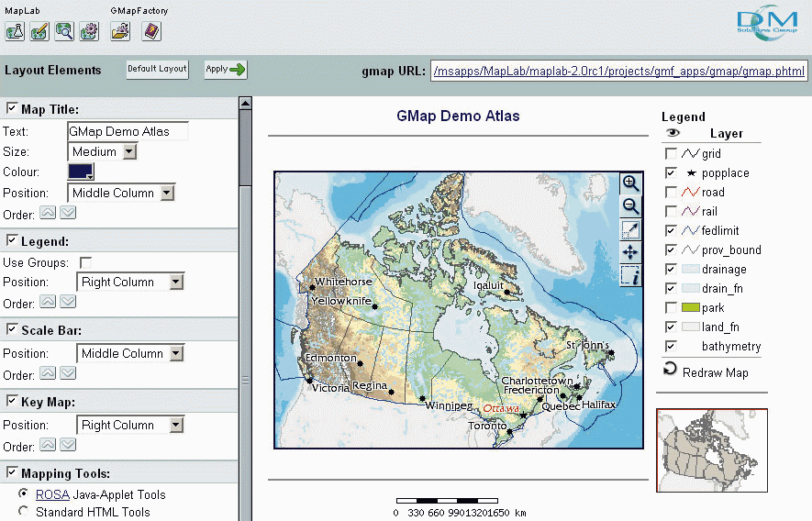Uncheck the Legend section checkbox
The image size is (812, 521).
coord(11,240)
